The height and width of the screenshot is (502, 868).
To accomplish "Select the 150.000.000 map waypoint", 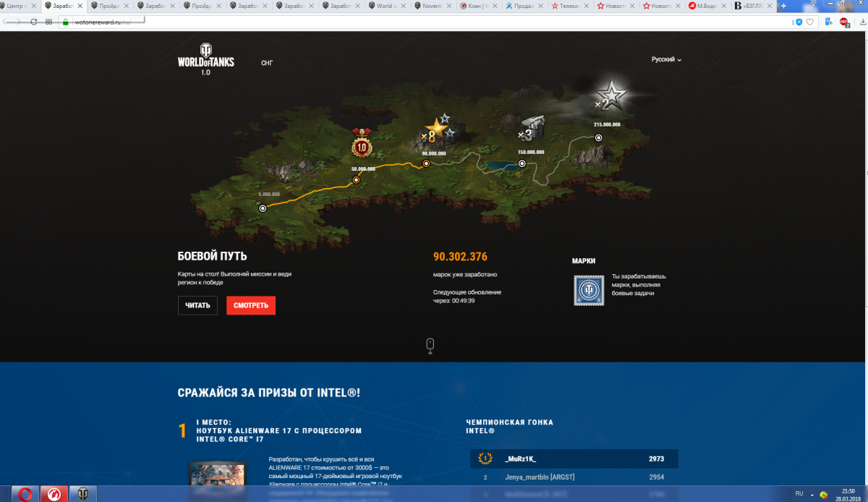I will (x=522, y=163).
